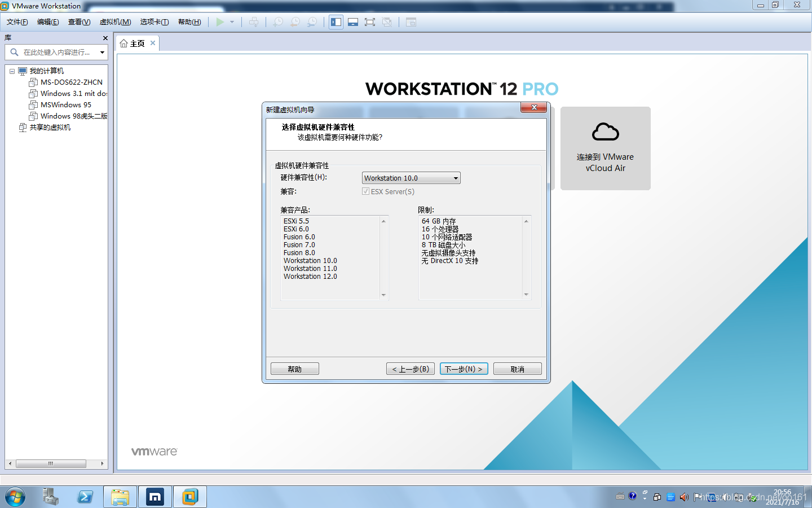The height and width of the screenshot is (508, 812).
Task: Open the file explorer folder taskbar icon
Action: pyautogui.click(x=120, y=497)
